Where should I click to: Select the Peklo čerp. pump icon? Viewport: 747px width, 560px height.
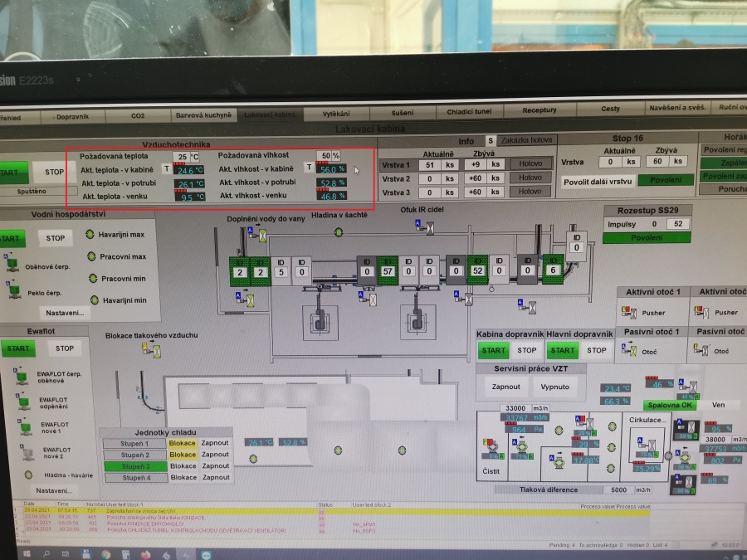13,290
